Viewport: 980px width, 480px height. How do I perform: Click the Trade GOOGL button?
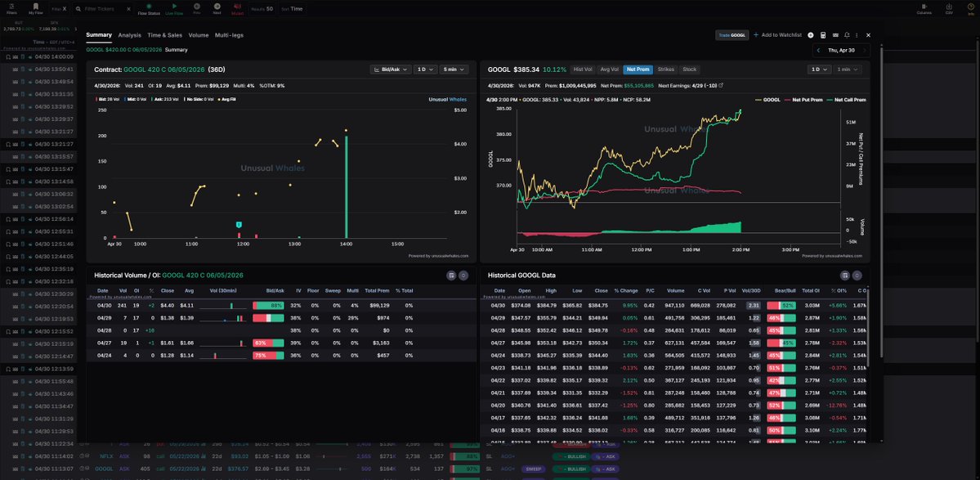pos(732,35)
